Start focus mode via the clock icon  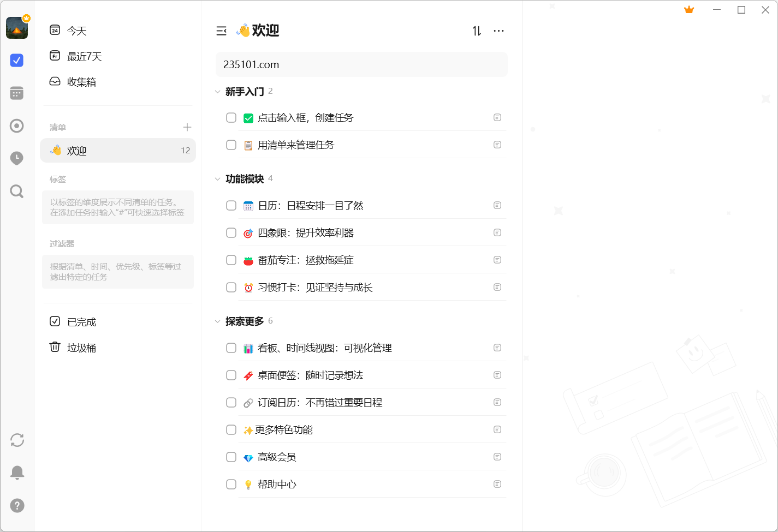[x=16, y=158]
